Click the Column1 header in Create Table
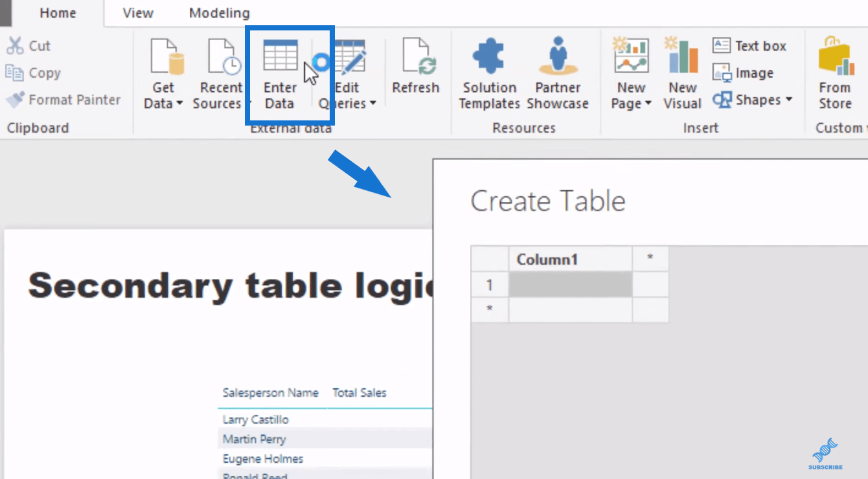The image size is (868, 479). (570, 259)
